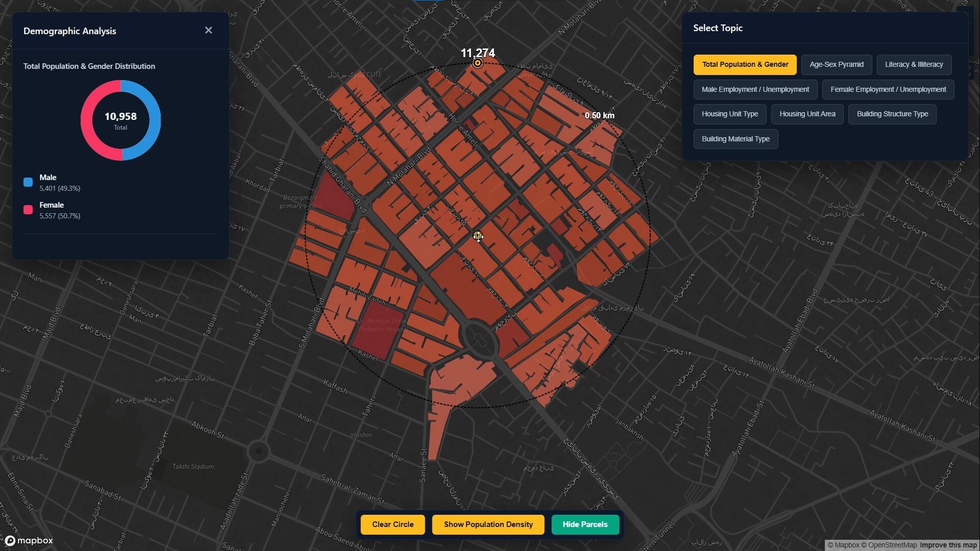Image resolution: width=980 pixels, height=551 pixels.
Task: Toggle off Total Population & Gender topic
Action: click(744, 64)
